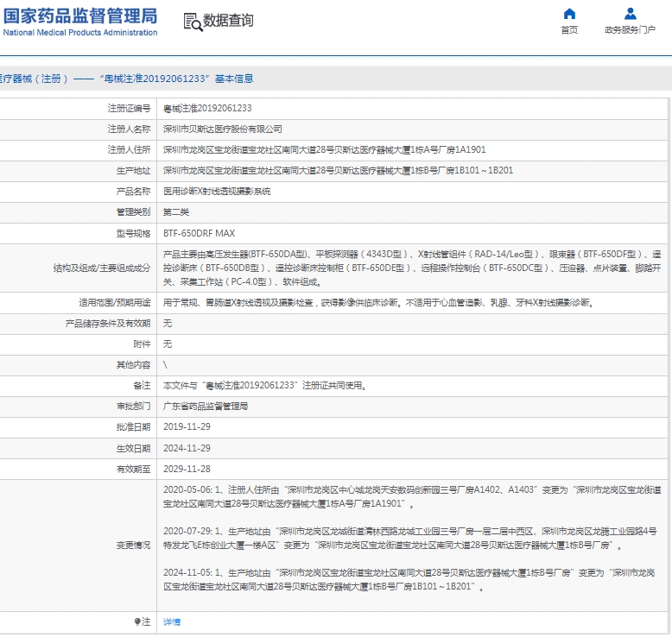Image resolution: width=672 pixels, height=637 pixels.
Task: Click the 审批部门 row label
Action: click(133, 406)
